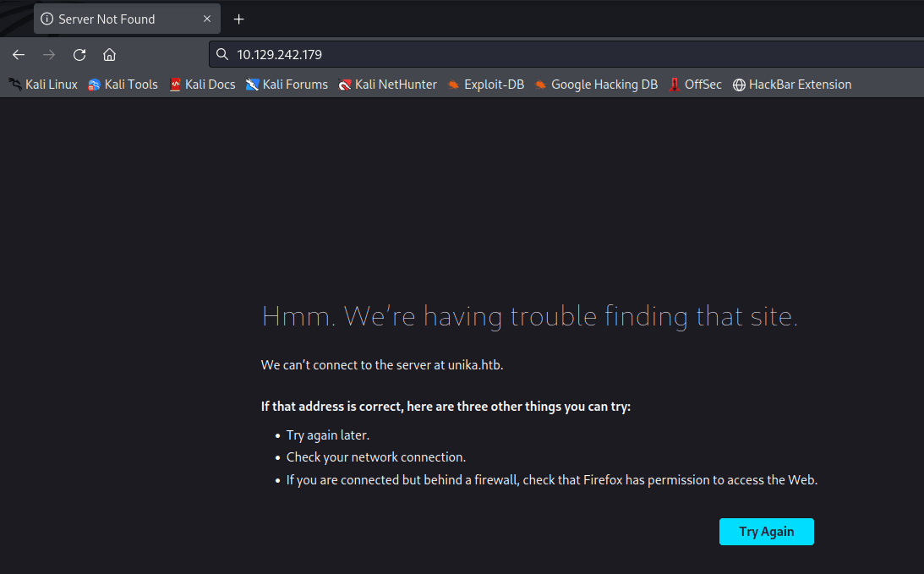Open the HackBar Extension bookmark

tap(791, 85)
